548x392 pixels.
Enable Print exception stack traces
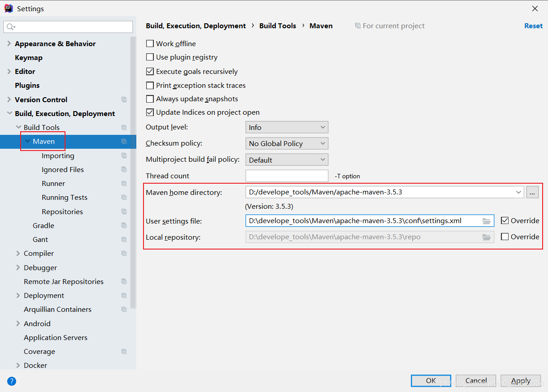point(150,85)
